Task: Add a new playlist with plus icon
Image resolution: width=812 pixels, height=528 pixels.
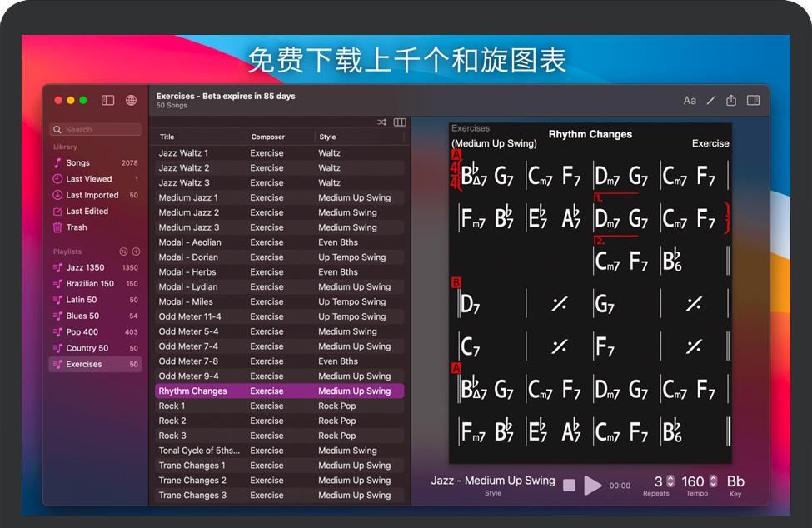Action: pos(137,252)
